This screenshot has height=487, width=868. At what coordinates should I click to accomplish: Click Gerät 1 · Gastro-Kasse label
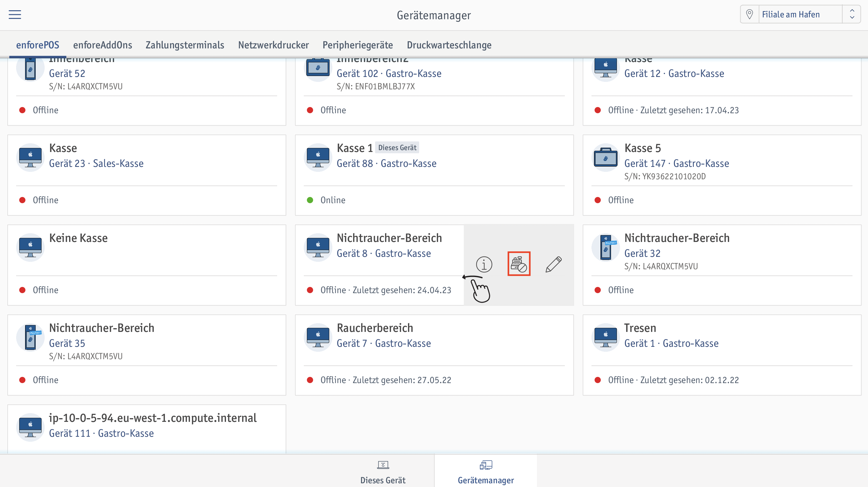point(671,343)
